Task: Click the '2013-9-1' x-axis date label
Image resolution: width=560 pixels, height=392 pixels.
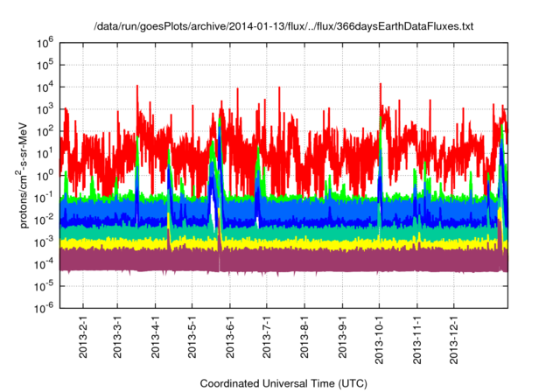Action: 343,337
